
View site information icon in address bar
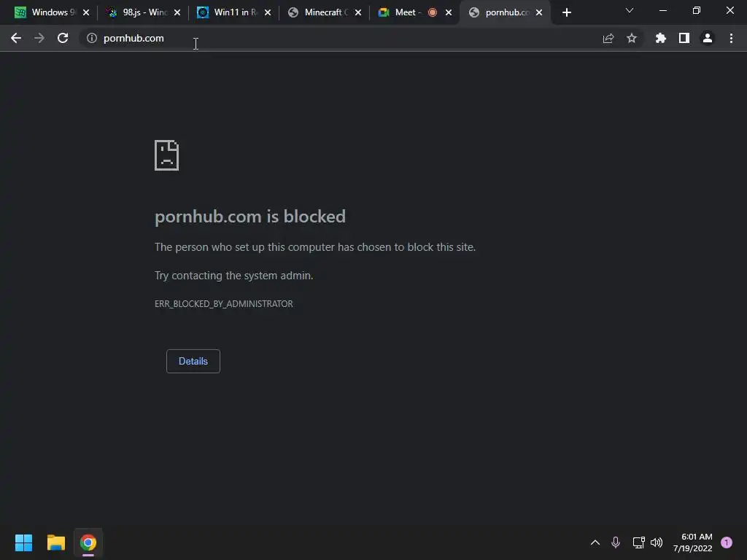point(91,38)
